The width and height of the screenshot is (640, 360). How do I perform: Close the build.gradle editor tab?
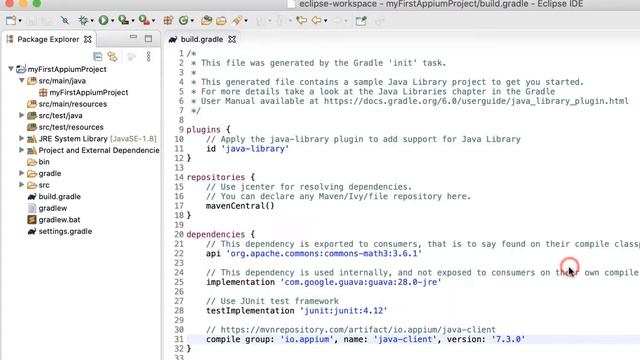pos(232,39)
